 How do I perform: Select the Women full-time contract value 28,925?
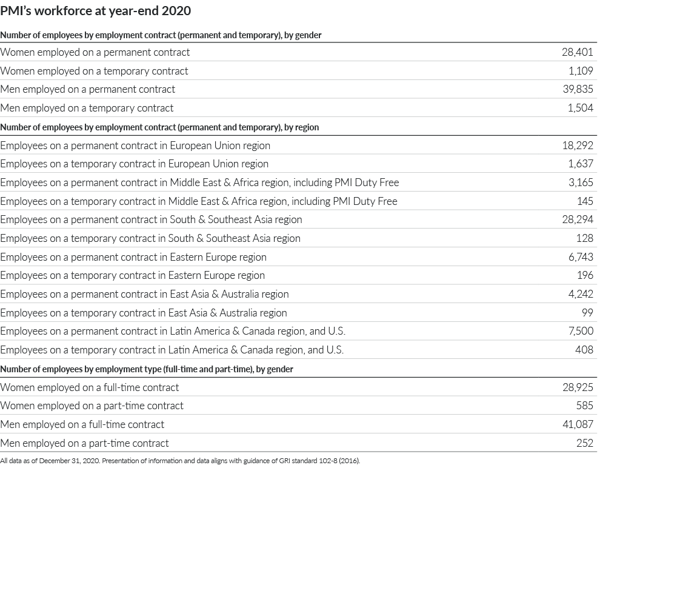[581, 387]
